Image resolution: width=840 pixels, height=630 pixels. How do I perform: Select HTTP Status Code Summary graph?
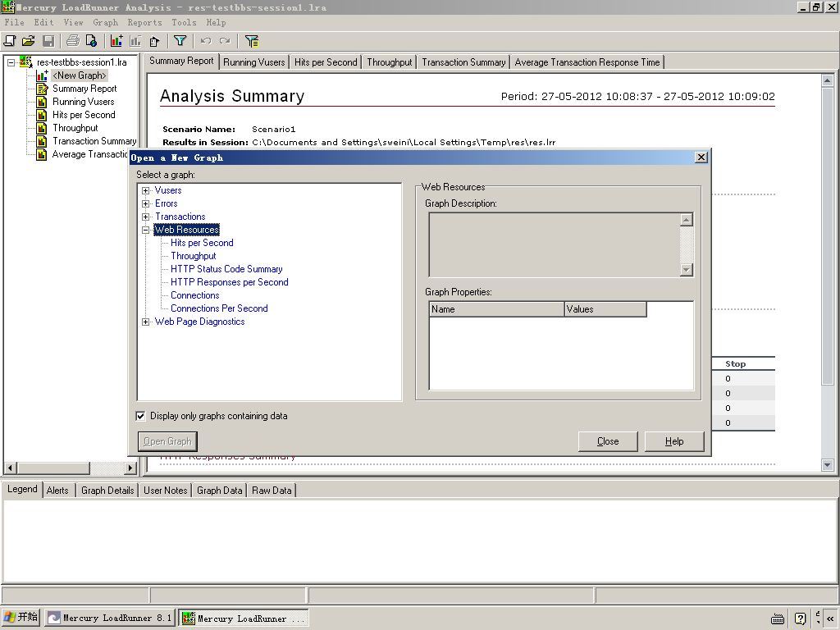click(226, 269)
